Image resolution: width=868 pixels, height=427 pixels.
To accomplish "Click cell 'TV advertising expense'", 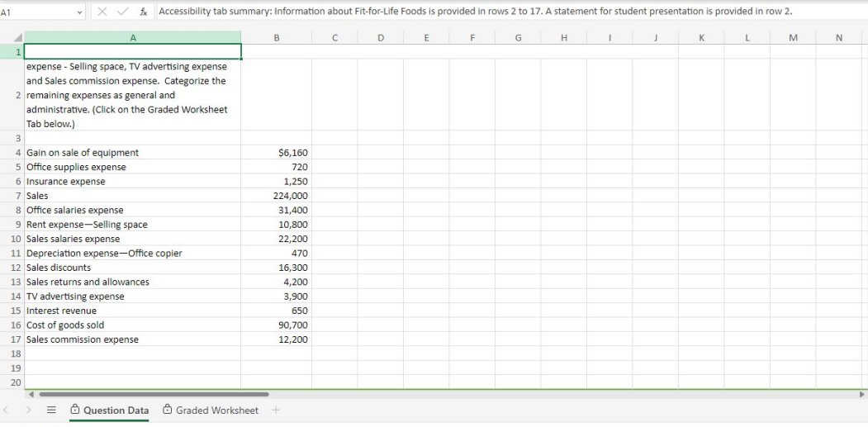I will (x=133, y=297).
